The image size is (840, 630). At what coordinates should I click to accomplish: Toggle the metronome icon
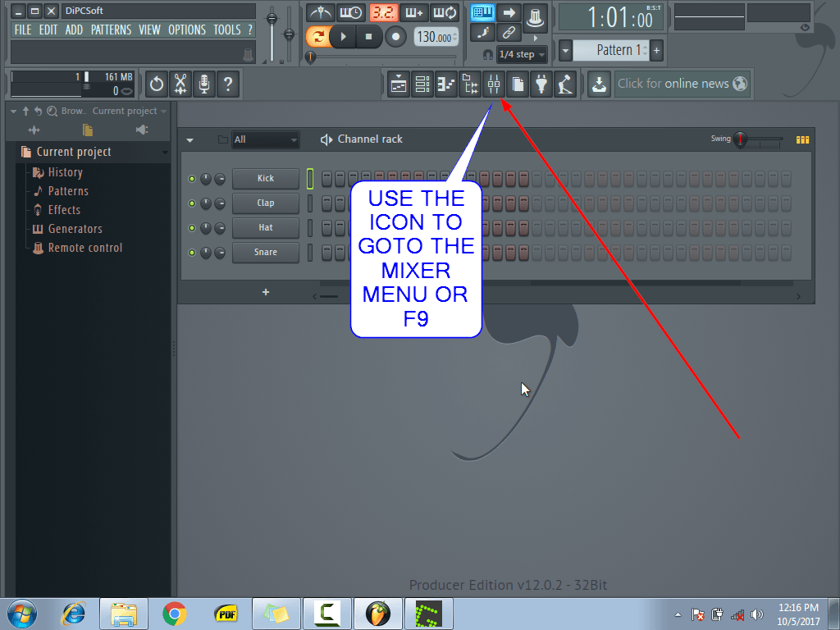[x=321, y=12]
